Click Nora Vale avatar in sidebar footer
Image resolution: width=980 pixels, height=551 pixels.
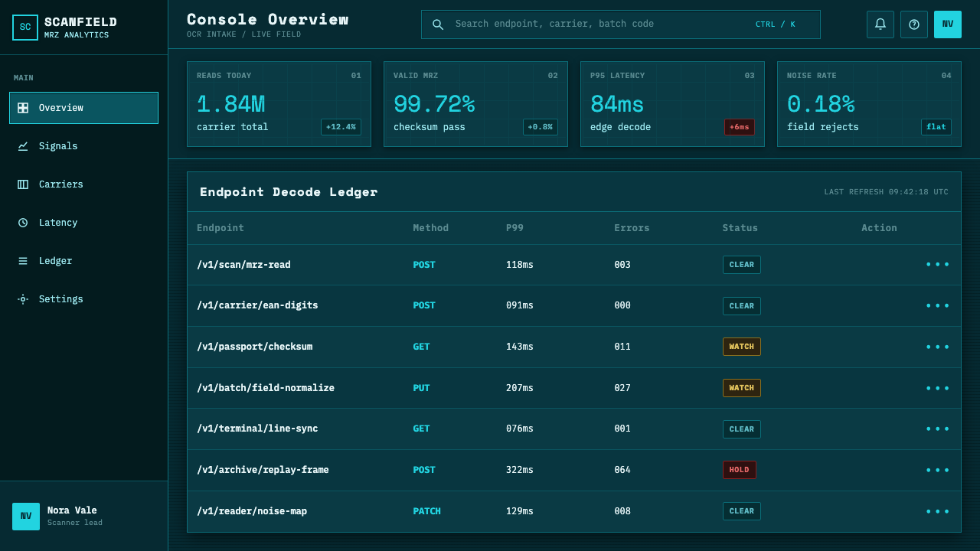(26, 517)
